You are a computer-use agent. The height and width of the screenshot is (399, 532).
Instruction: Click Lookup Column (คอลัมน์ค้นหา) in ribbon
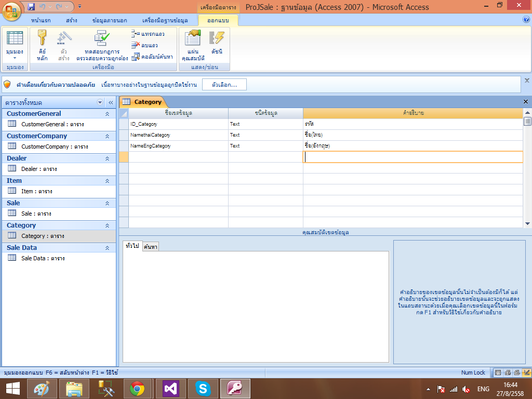(x=152, y=57)
